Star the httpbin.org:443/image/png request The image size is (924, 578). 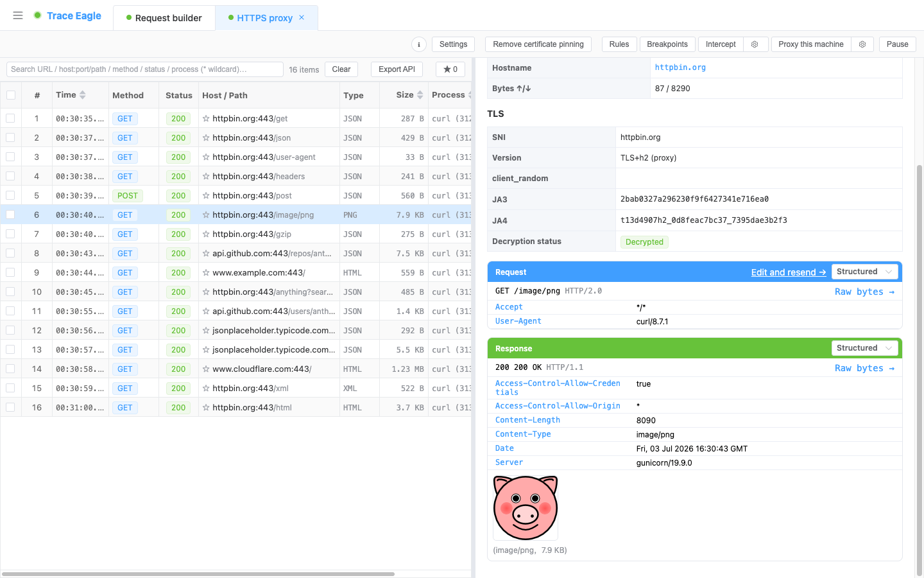206,215
